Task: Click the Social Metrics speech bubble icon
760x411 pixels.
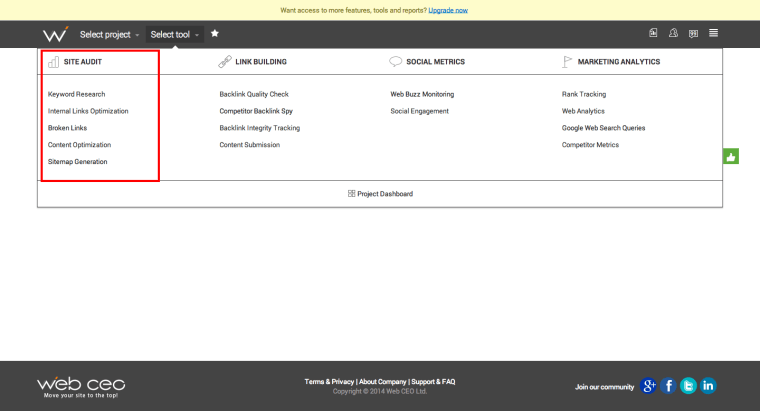Action: tap(396, 62)
